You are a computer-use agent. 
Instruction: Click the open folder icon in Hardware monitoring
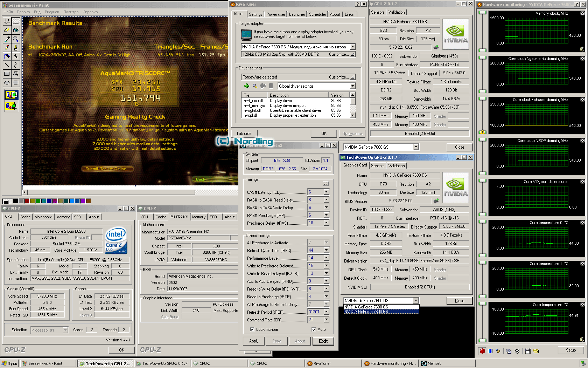pyautogui.click(x=536, y=351)
